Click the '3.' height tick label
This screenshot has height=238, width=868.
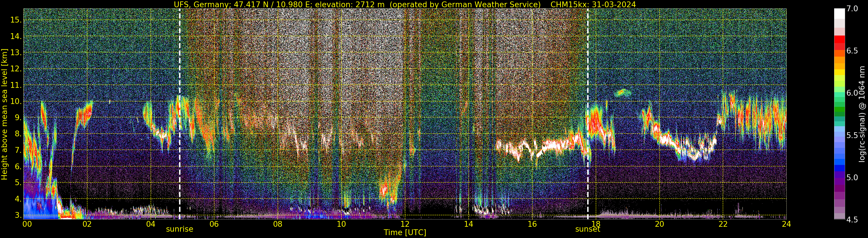point(18,215)
